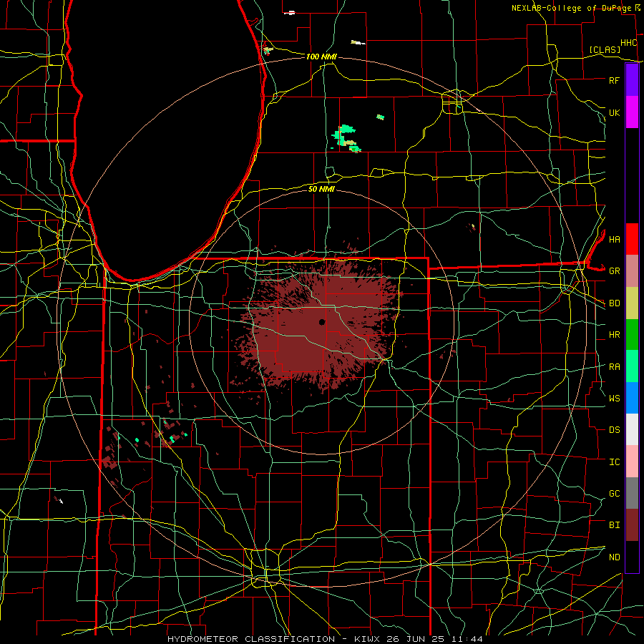Image resolution: width=644 pixels, height=644 pixels.
Task: Click the '50 NMI' range ring label
Action: [321, 189]
